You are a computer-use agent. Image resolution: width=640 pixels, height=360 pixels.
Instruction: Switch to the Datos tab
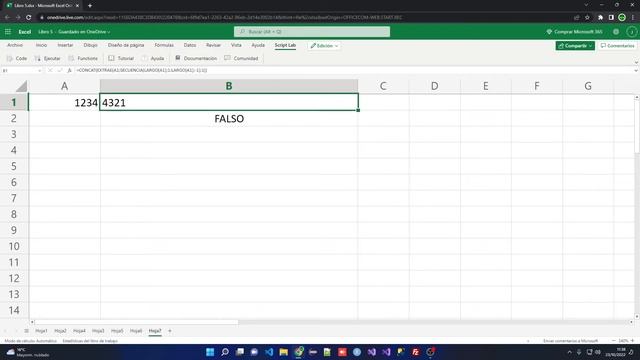tap(190, 45)
